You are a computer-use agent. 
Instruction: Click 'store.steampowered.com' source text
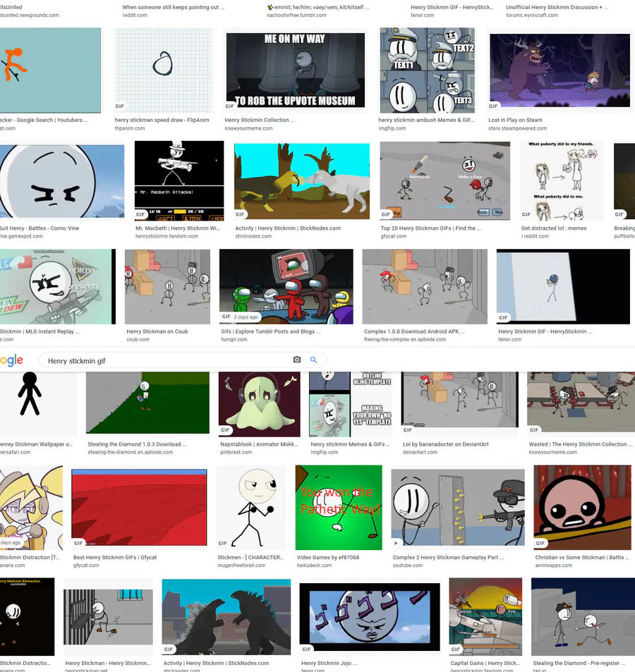pyautogui.click(x=517, y=128)
